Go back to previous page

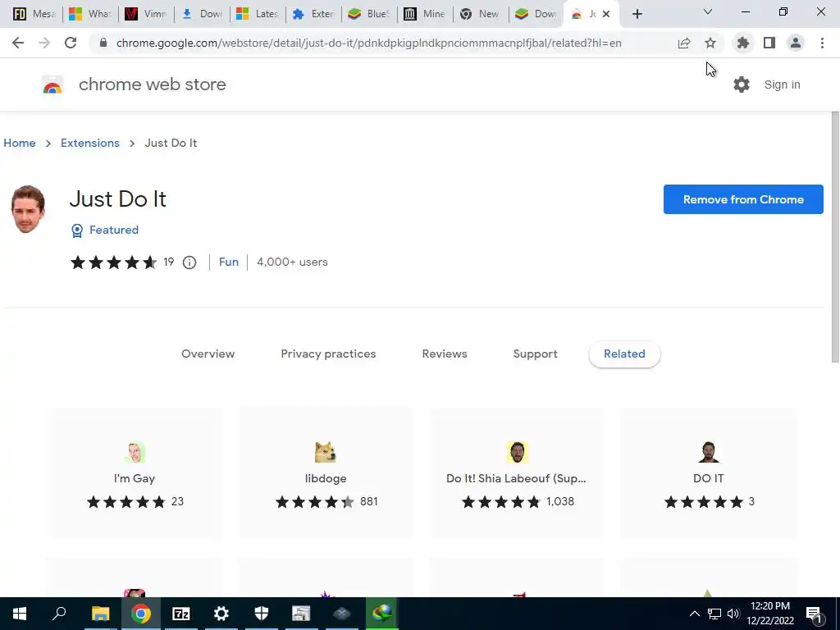tap(18, 43)
